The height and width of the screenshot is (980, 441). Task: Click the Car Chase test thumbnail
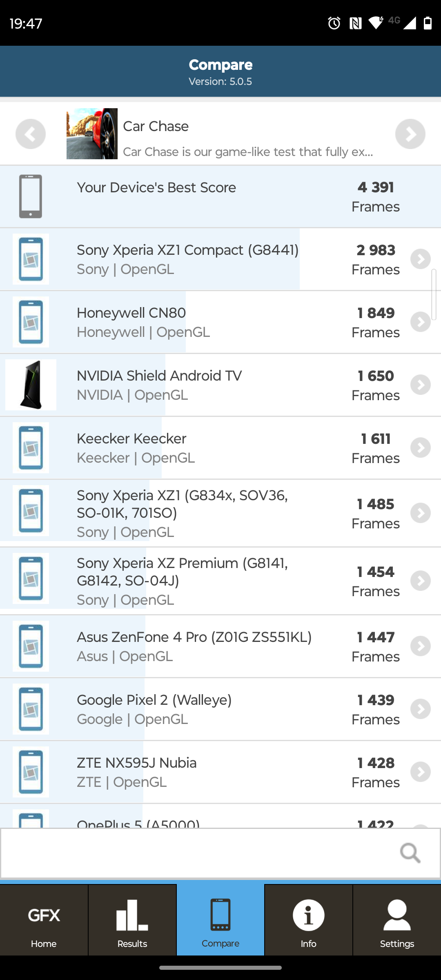[x=92, y=134]
